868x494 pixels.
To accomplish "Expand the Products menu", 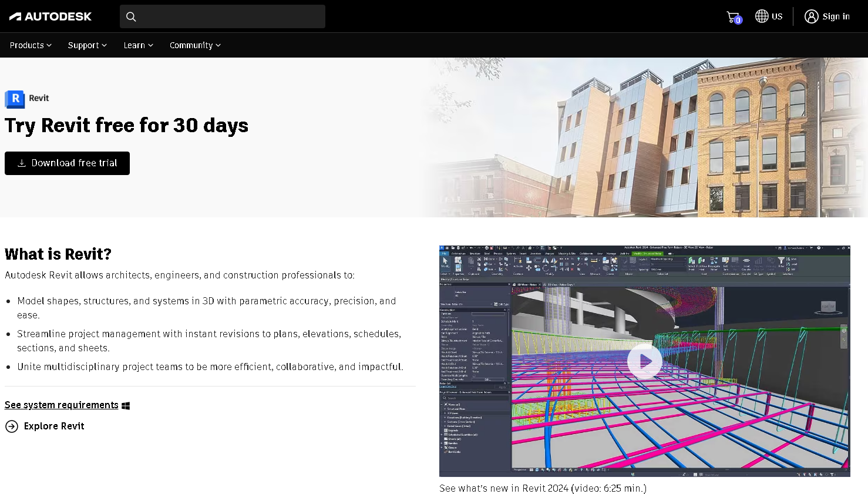I will click(31, 45).
